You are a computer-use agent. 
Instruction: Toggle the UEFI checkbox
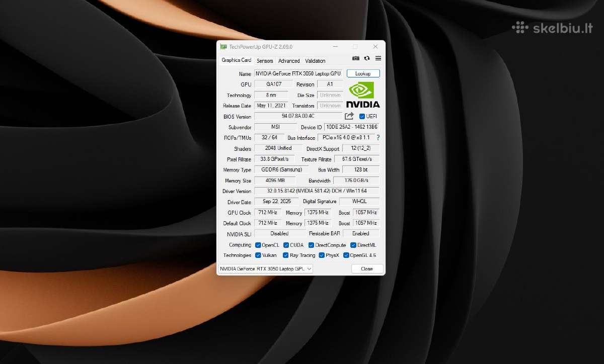coord(362,117)
